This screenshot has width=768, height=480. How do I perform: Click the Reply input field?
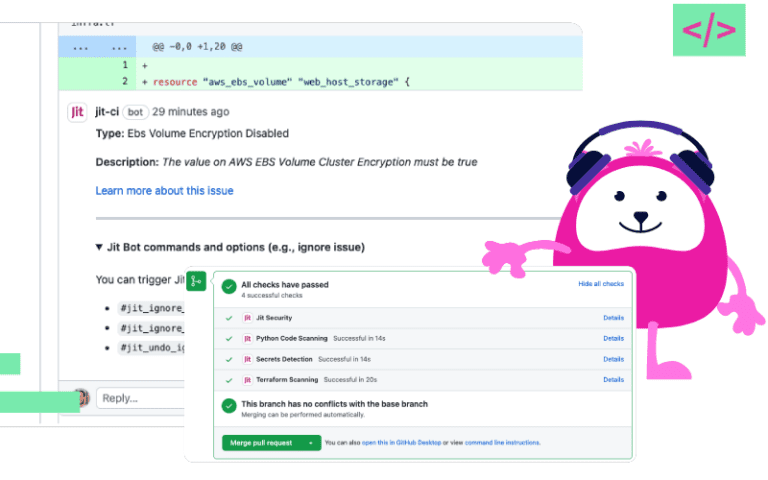click(141, 398)
